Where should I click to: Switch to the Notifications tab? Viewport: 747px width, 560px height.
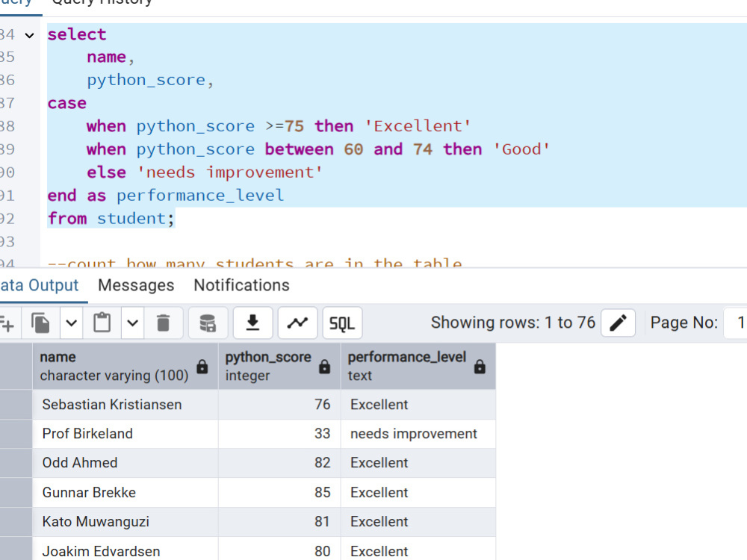[x=241, y=285]
